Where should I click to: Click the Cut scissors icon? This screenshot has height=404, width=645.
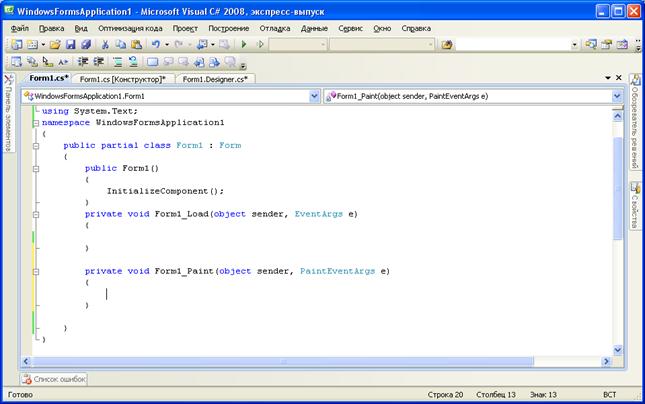[106, 45]
